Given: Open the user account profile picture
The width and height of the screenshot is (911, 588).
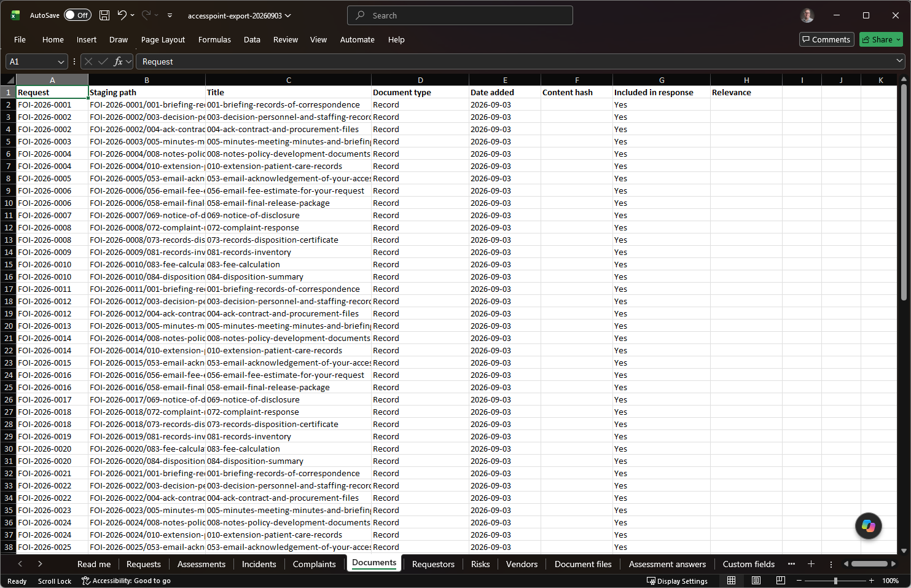Looking at the screenshot, I should (x=807, y=15).
